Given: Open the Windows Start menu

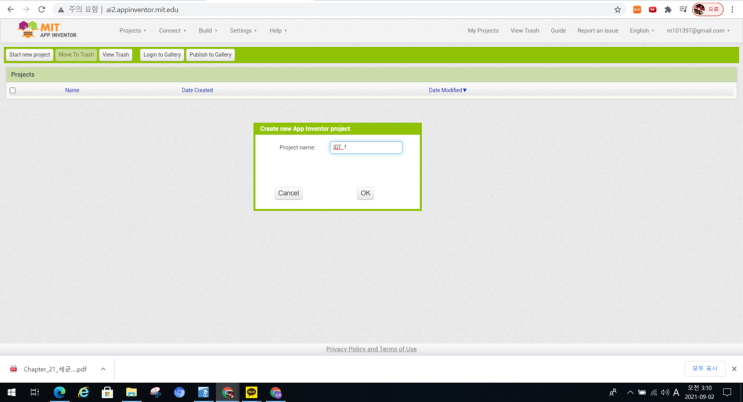Looking at the screenshot, I should pyautogui.click(x=11, y=392).
